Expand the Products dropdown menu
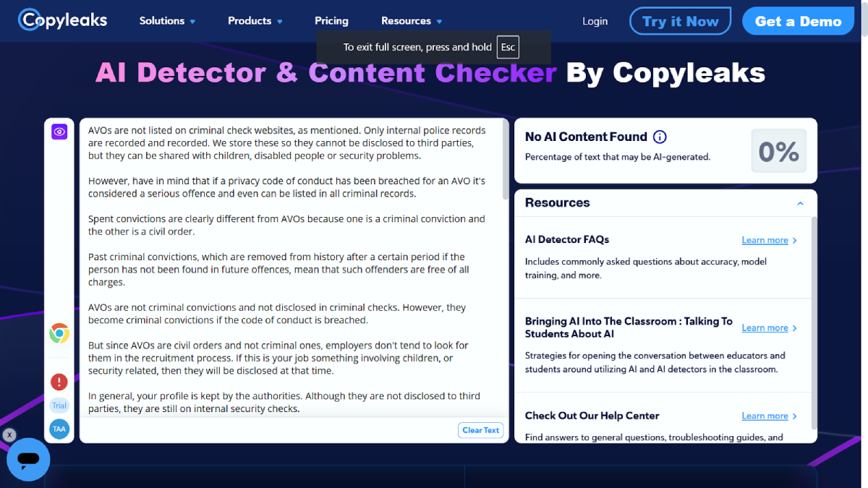 coord(255,21)
